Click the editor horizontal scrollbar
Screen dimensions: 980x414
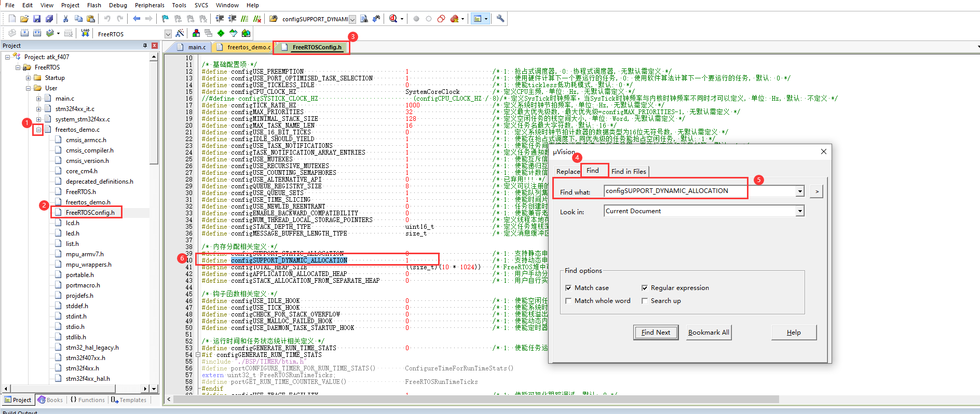476,399
